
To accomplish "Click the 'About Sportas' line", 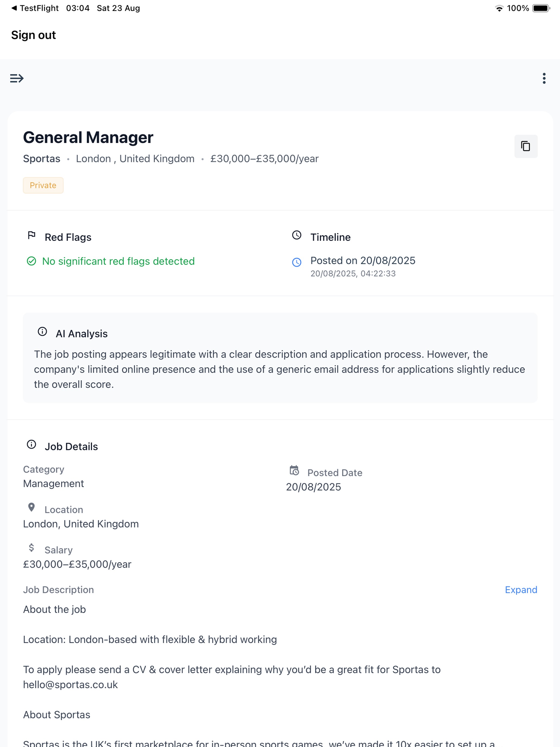I will (57, 715).
